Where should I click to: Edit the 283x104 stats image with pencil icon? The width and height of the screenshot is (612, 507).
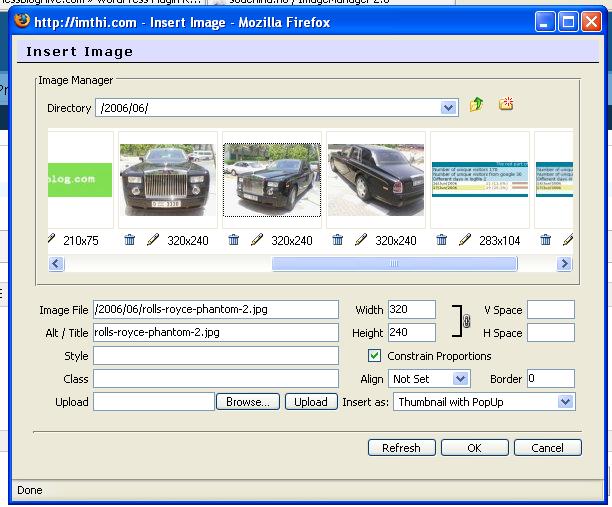click(465, 240)
